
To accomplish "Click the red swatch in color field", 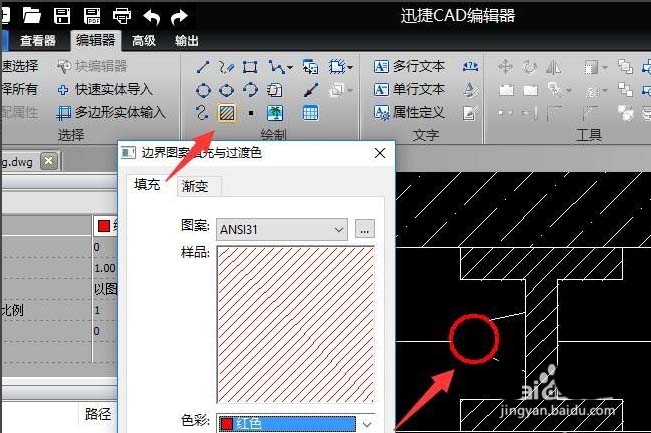I will coord(227,424).
